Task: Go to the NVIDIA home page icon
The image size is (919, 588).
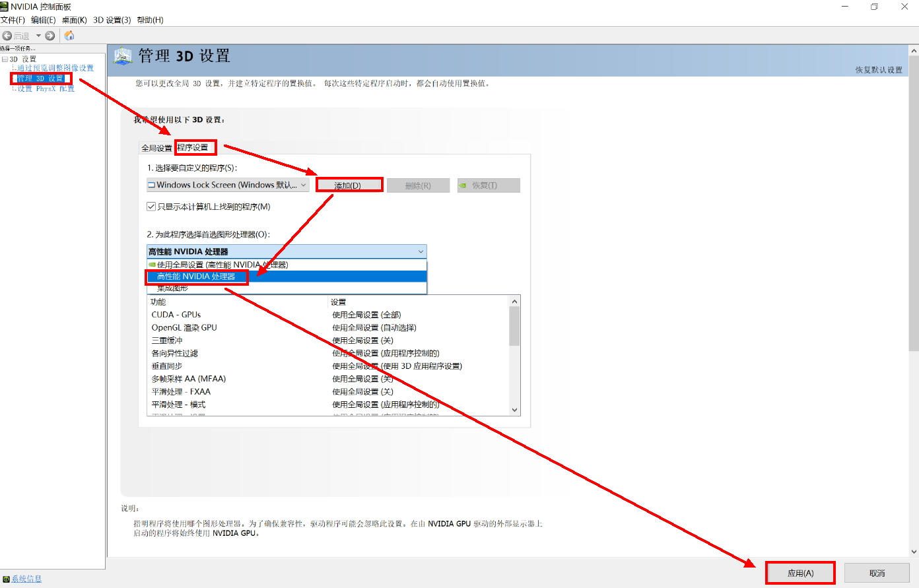Action: point(69,36)
